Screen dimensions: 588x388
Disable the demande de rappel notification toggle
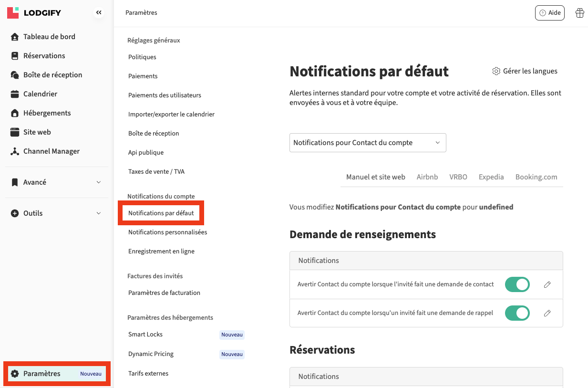[517, 313]
